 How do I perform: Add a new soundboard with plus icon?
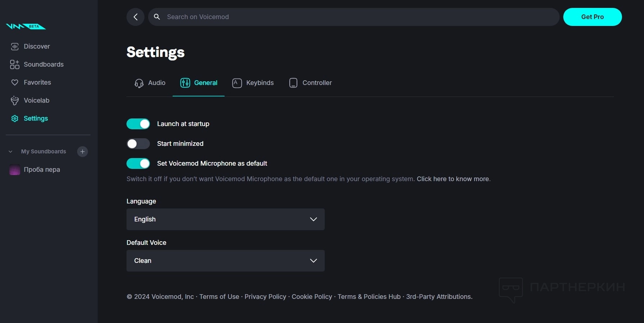pos(83,152)
